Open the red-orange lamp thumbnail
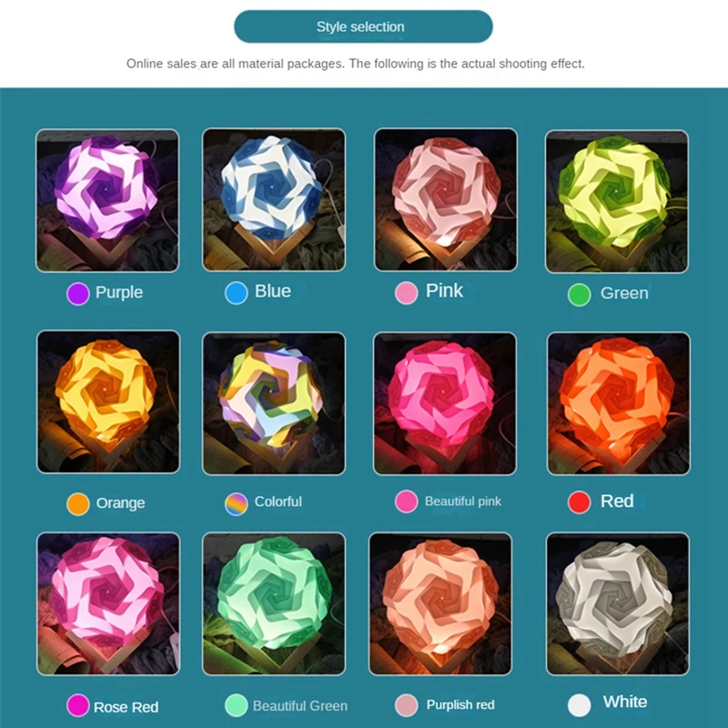Image resolution: width=728 pixels, height=728 pixels. 619,403
